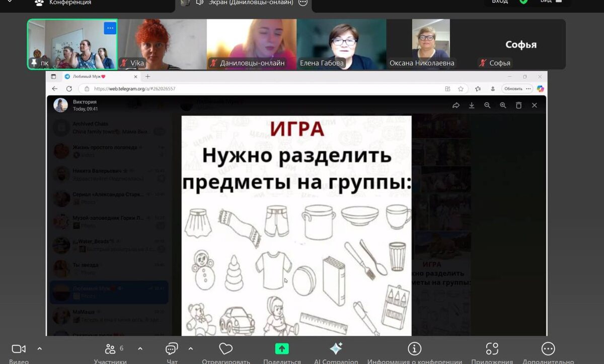The height and width of the screenshot is (364, 604).
Task: Delete the image with the trash icon
Action: coord(518,105)
